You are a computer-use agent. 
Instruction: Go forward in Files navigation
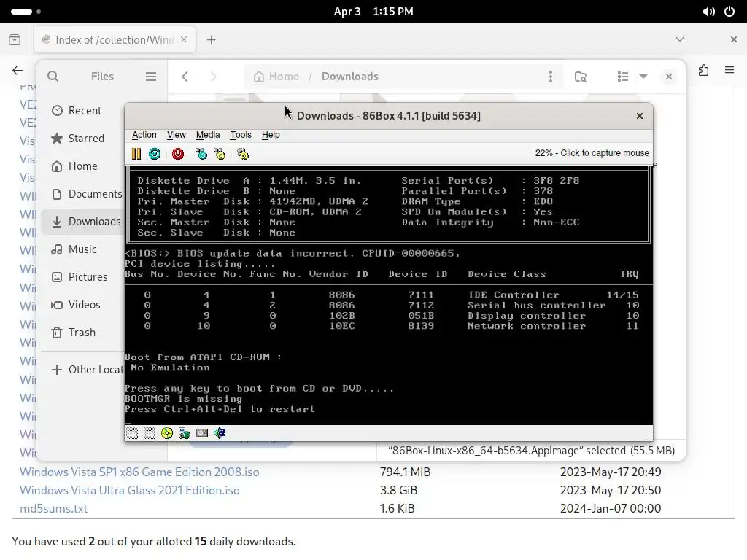click(x=213, y=76)
